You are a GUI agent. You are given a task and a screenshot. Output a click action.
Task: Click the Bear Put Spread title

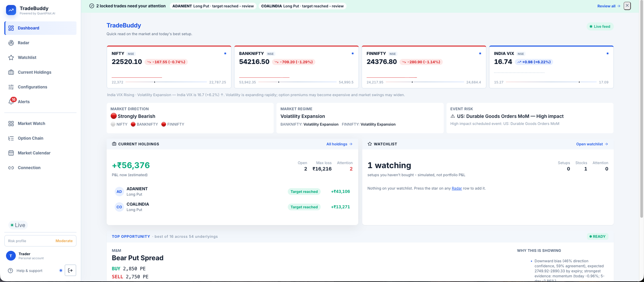(x=138, y=258)
